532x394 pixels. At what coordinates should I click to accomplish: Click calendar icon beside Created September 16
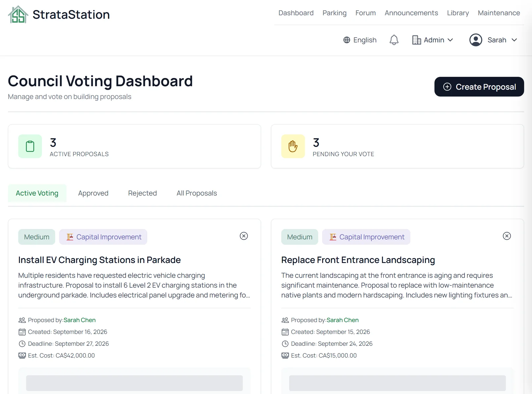point(22,332)
